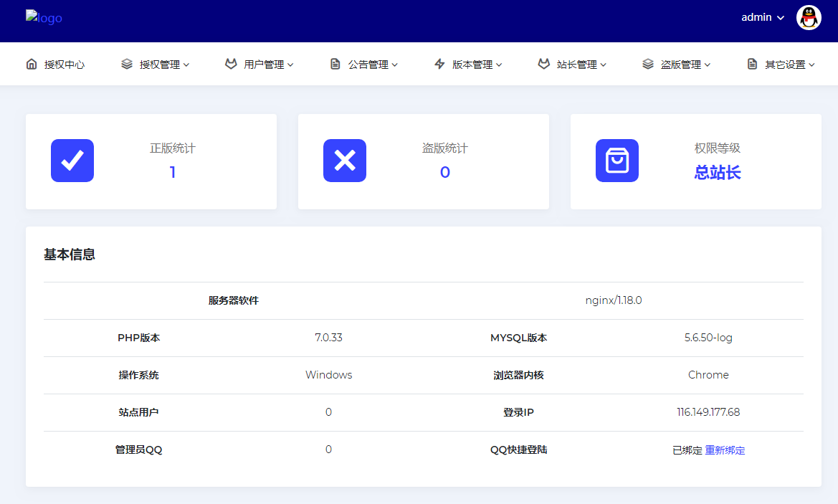
Task: Expand the 其它设置 menu chevron
Action: click(x=811, y=65)
